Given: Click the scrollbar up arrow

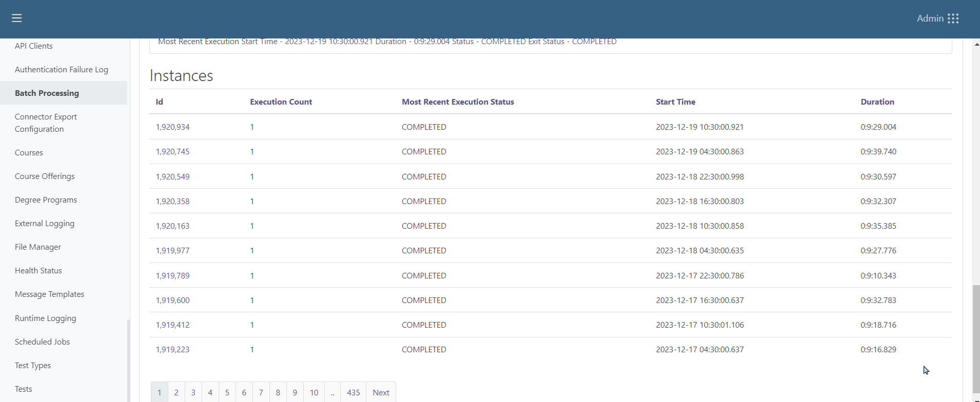Looking at the screenshot, I should (976, 45).
